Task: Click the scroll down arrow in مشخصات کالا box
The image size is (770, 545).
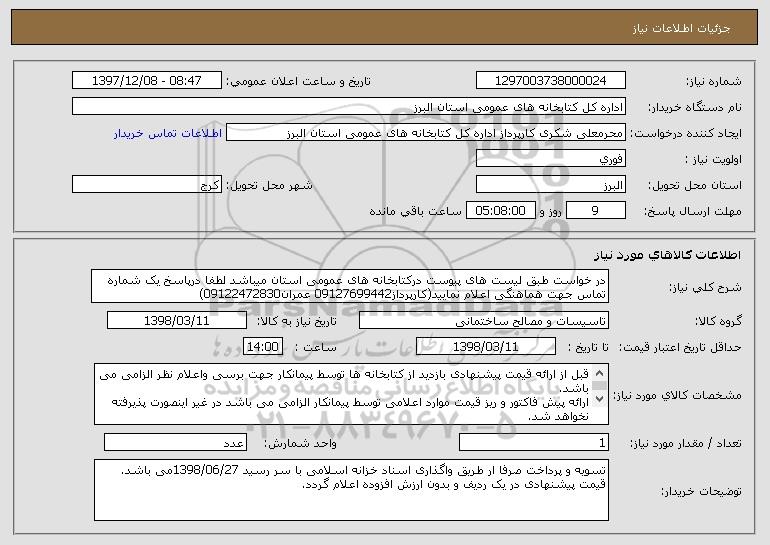Action: (599, 399)
